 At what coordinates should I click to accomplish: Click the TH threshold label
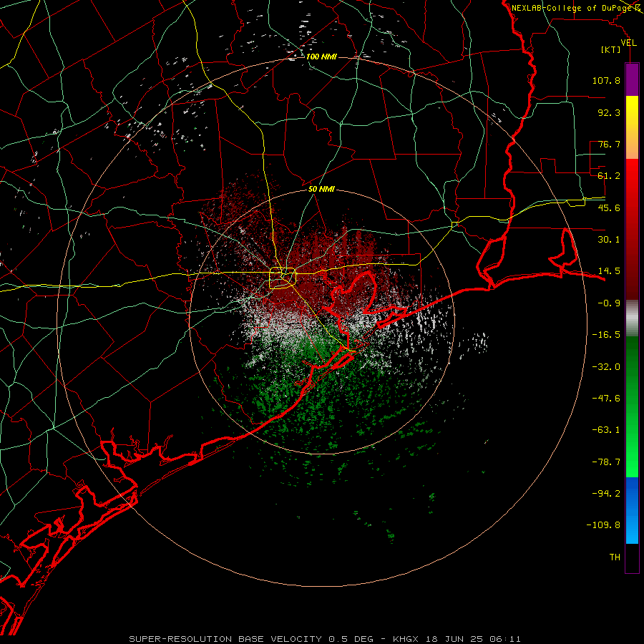615,557
